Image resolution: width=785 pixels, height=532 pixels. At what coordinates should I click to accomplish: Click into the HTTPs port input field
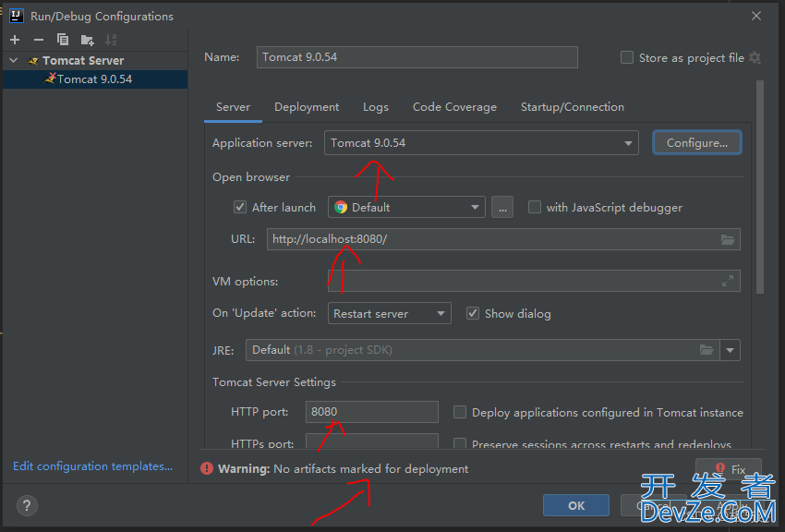coord(372,441)
